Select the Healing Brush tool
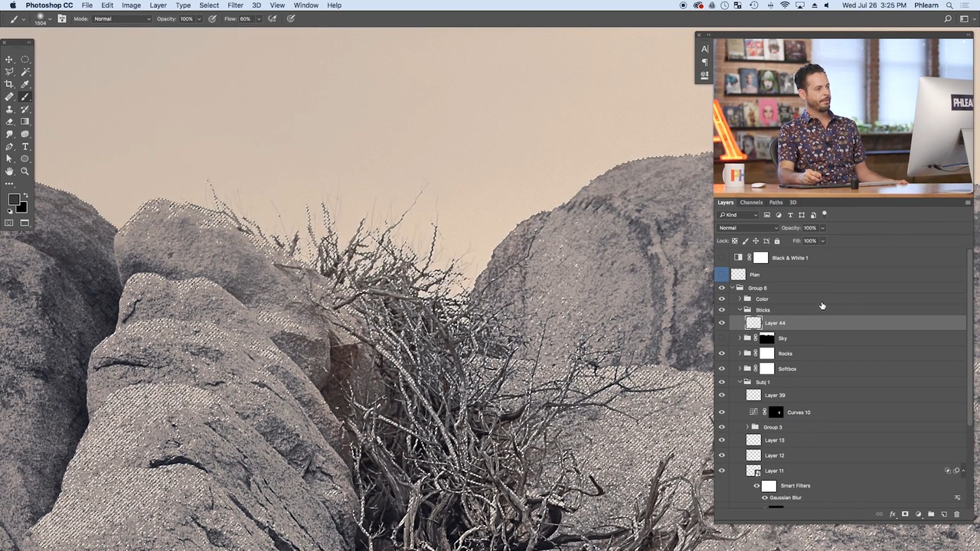This screenshot has height=551, width=980. tap(9, 96)
